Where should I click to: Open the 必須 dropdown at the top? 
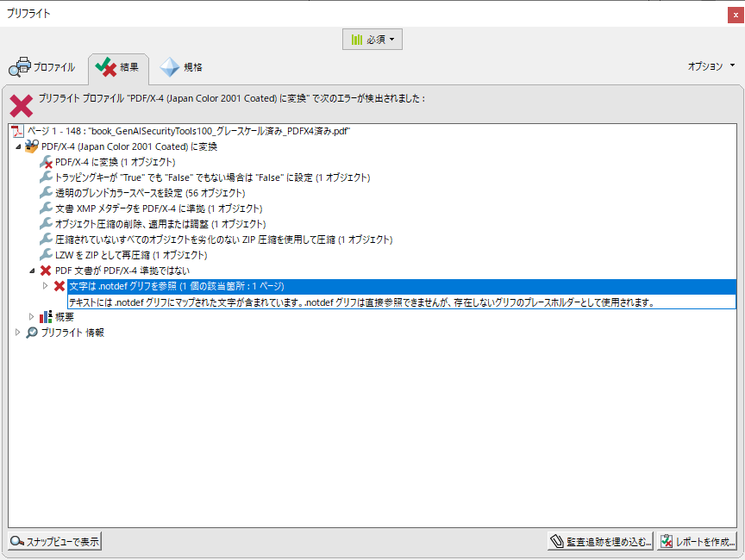(372, 40)
